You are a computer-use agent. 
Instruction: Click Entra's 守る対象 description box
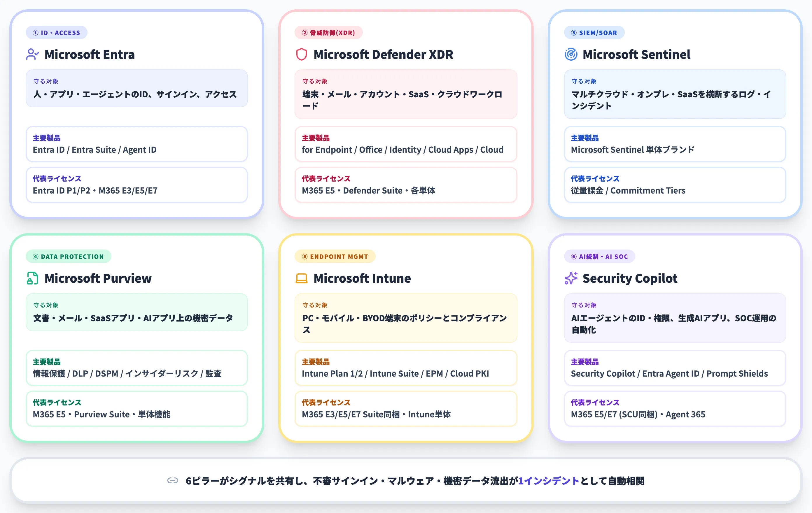[136, 88]
